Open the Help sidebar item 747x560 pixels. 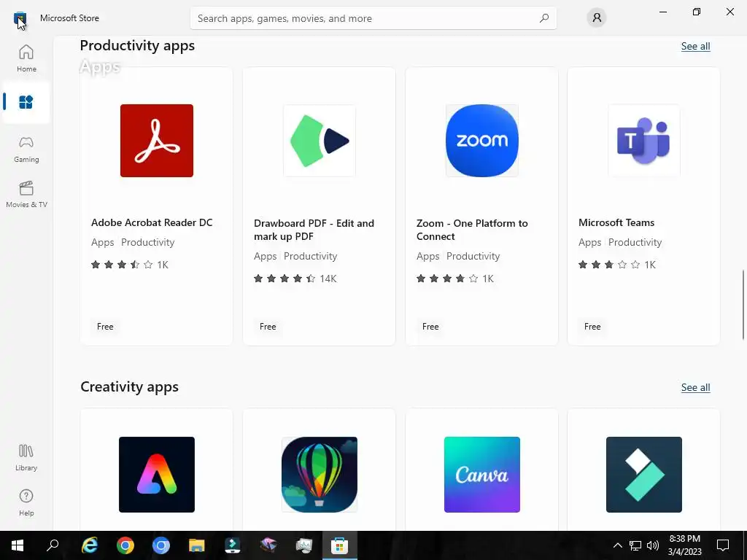pyautogui.click(x=26, y=503)
